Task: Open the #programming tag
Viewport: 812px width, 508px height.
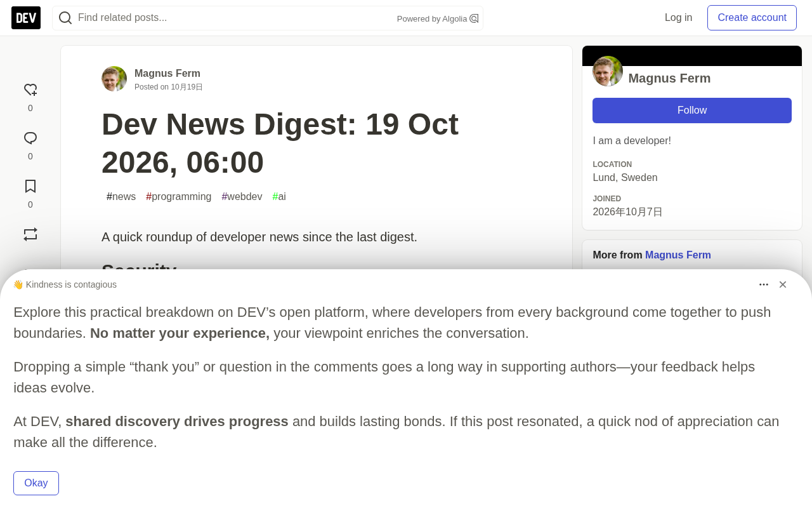Action: 179,197
